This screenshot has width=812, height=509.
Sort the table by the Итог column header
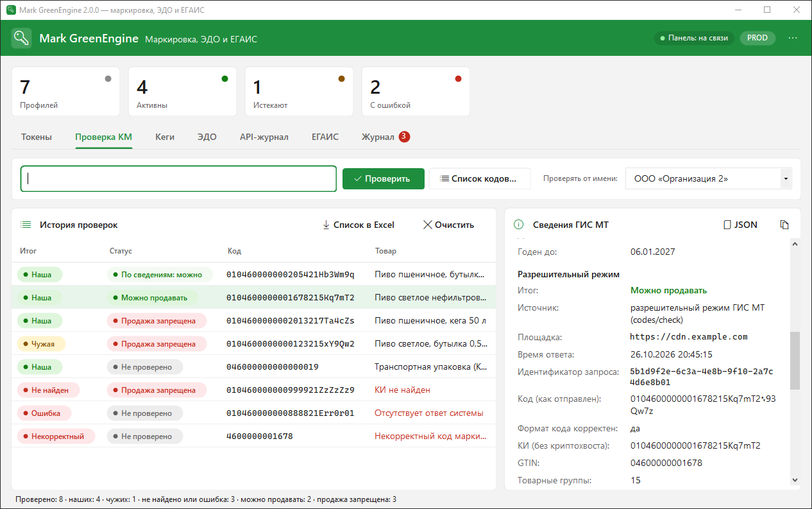[28, 251]
